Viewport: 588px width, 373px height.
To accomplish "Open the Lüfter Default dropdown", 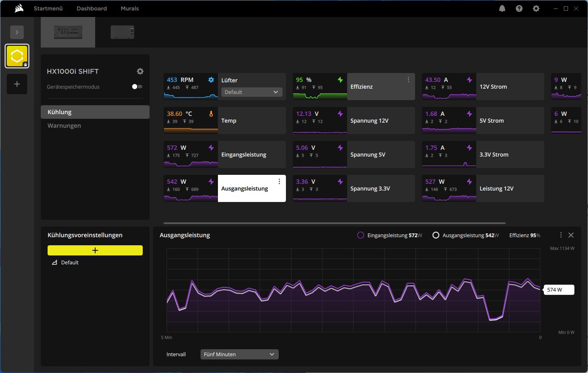I will 252,92.
